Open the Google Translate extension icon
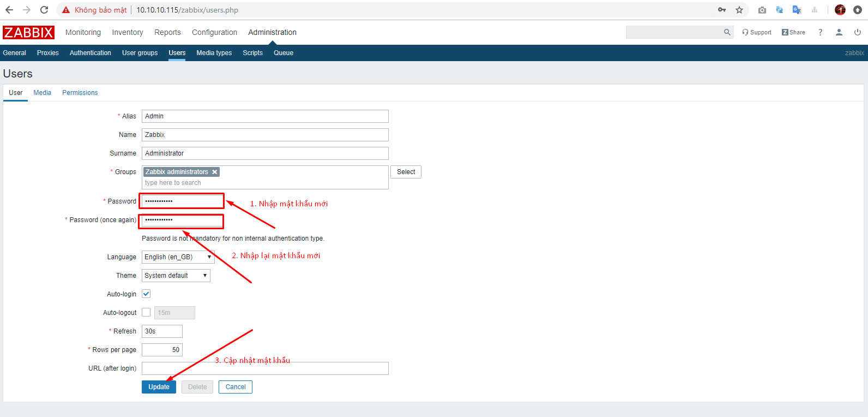This screenshot has height=417, width=868. [x=797, y=10]
